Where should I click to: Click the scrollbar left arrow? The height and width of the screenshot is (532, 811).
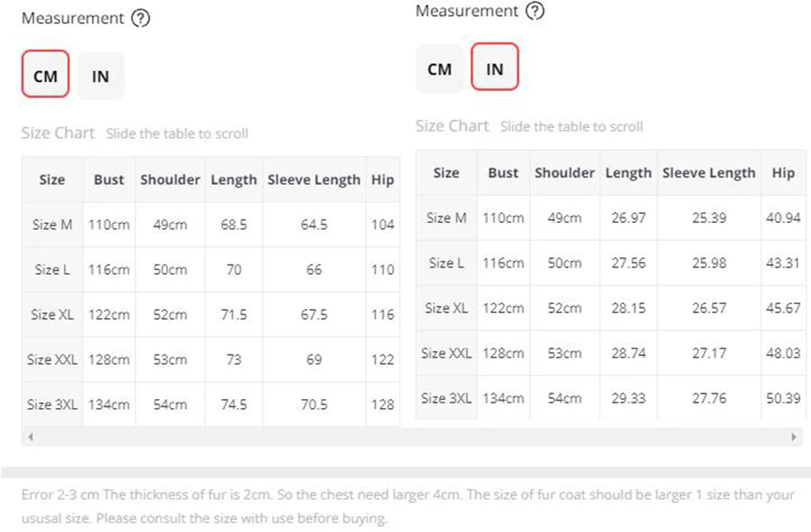click(31, 437)
